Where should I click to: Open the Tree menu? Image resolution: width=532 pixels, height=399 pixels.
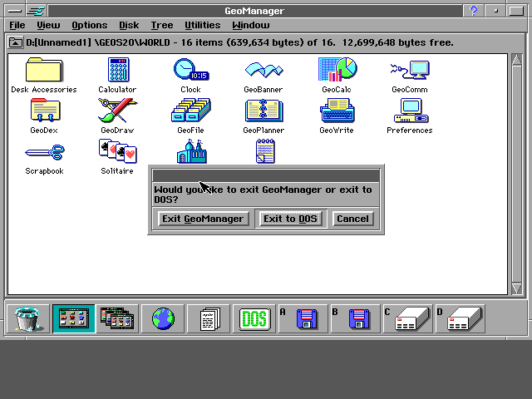162,25
